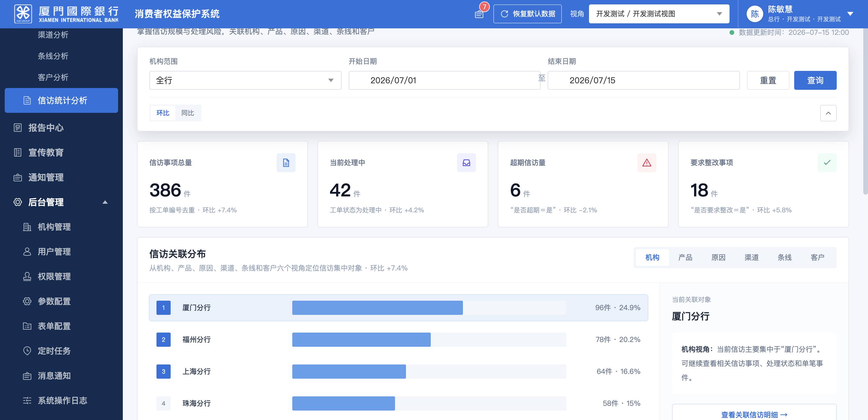Click the 厦门分行 progress bar
This screenshot has width=868, height=420.
(x=429, y=308)
